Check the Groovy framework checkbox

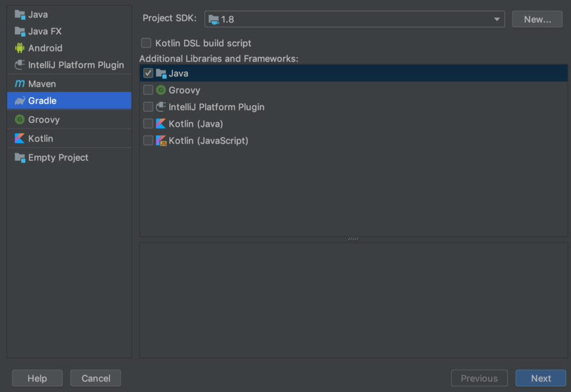(148, 90)
